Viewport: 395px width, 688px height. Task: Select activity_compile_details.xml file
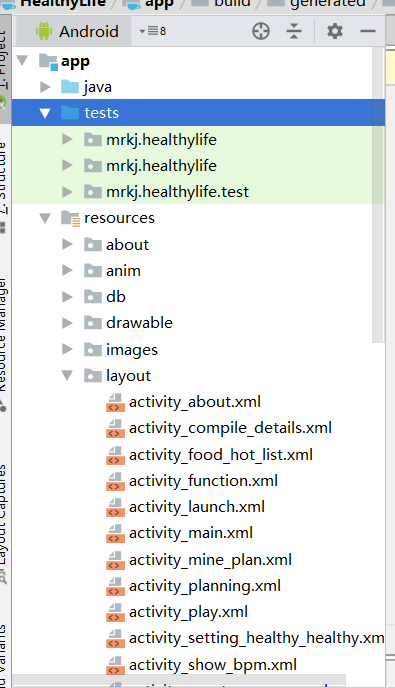point(230,428)
